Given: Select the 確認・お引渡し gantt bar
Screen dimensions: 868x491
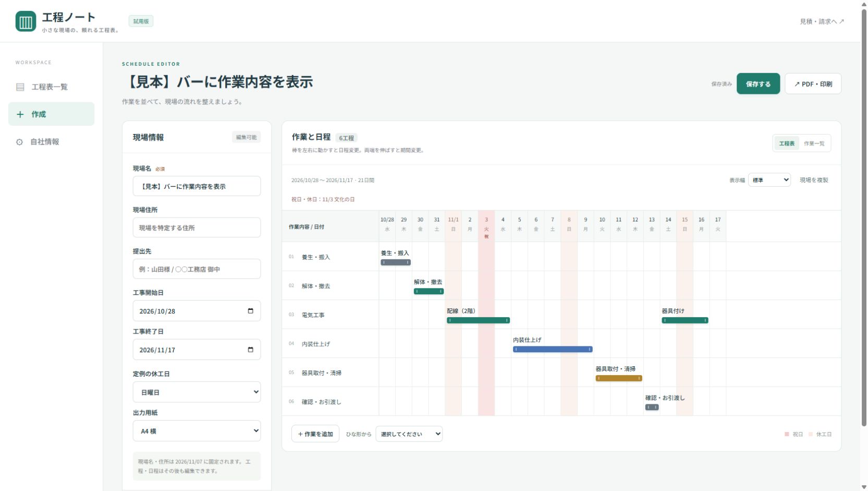Looking at the screenshot, I should 652,407.
